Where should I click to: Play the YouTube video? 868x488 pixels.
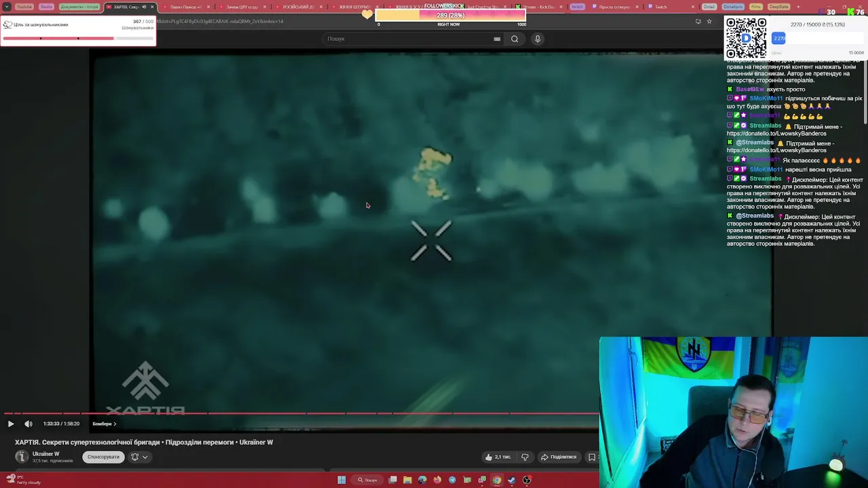click(x=11, y=424)
